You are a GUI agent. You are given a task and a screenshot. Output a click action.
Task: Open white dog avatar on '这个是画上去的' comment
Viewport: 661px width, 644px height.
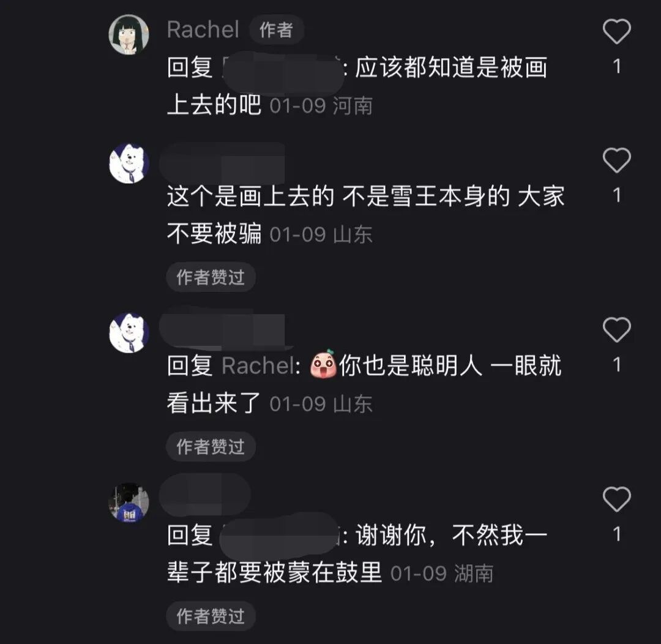point(129,163)
